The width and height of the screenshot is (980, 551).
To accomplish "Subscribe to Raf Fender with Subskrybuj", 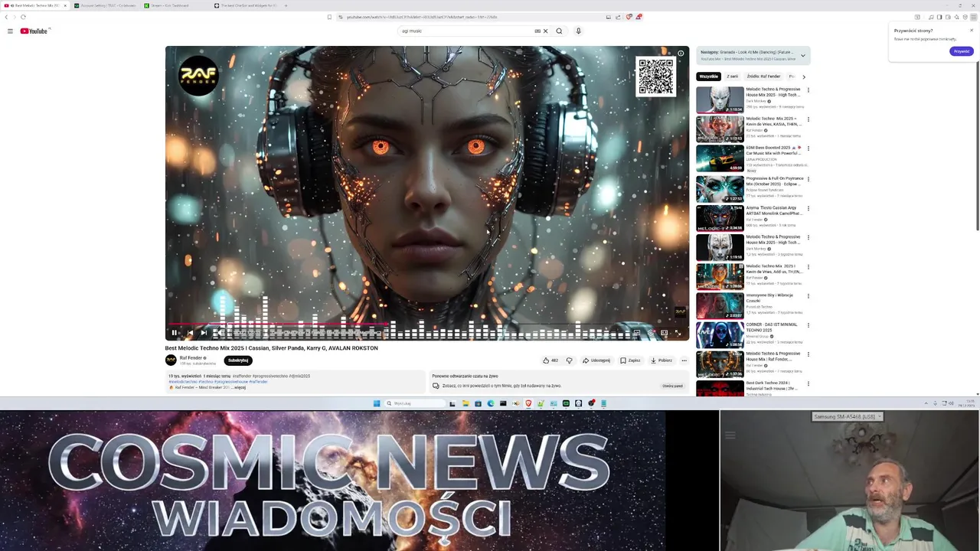I will 238,360.
